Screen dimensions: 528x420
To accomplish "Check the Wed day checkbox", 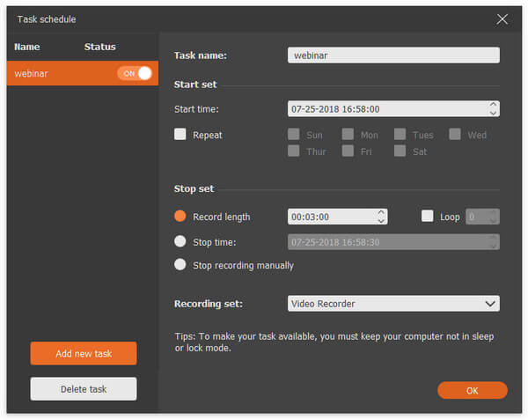I will [x=455, y=135].
